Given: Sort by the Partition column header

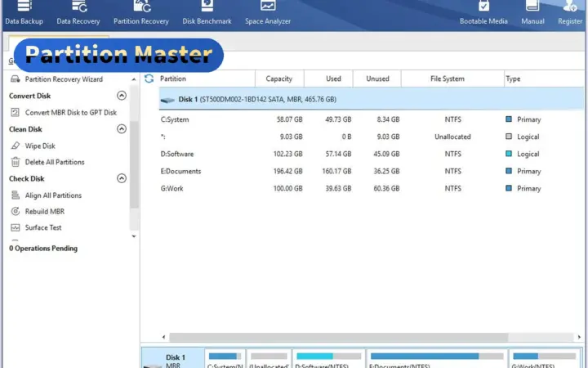Looking at the screenshot, I should 207,79.
